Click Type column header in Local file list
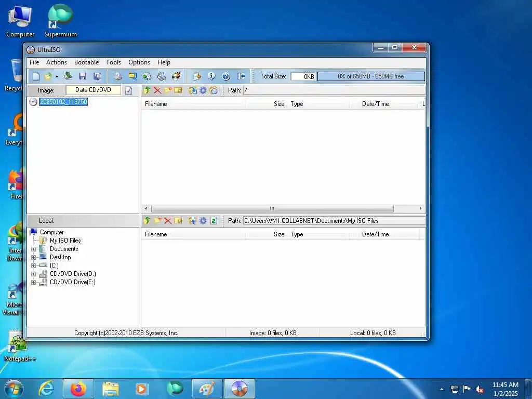The width and height of the screenshot is (532, 399). point(319,234)
